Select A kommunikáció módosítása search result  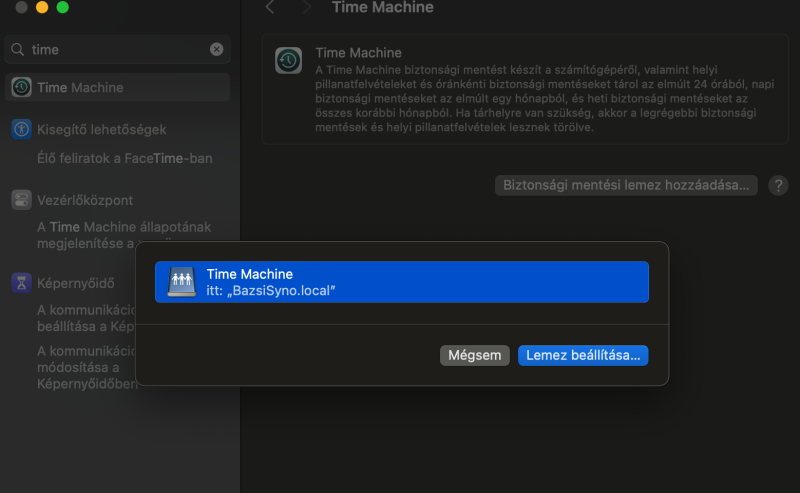86,367
